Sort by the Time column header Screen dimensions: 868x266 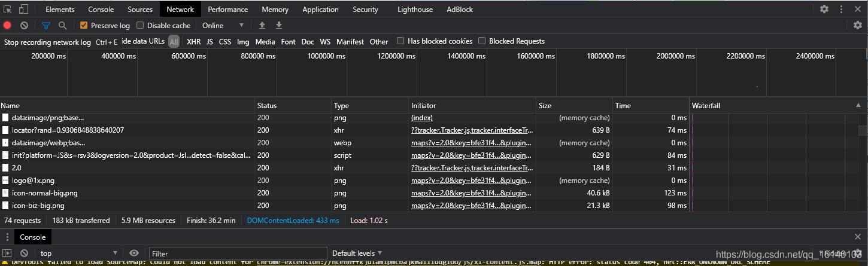651,106
